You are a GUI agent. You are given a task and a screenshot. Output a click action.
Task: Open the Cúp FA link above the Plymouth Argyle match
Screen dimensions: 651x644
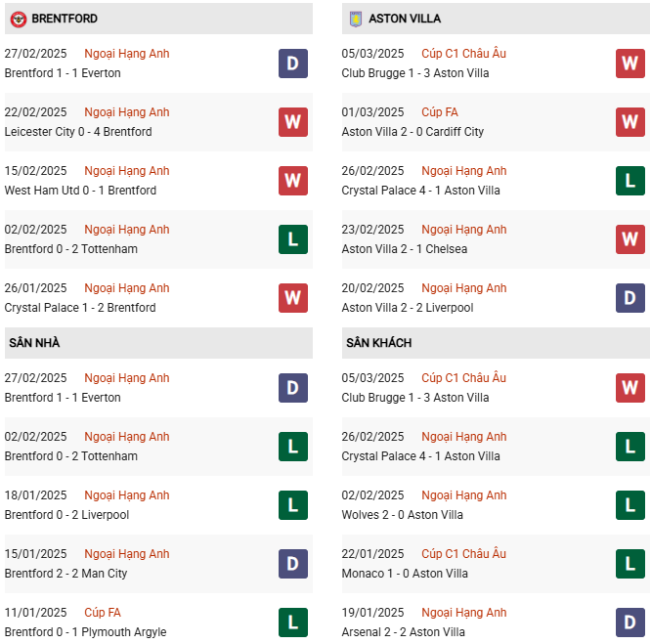point(102,613)
